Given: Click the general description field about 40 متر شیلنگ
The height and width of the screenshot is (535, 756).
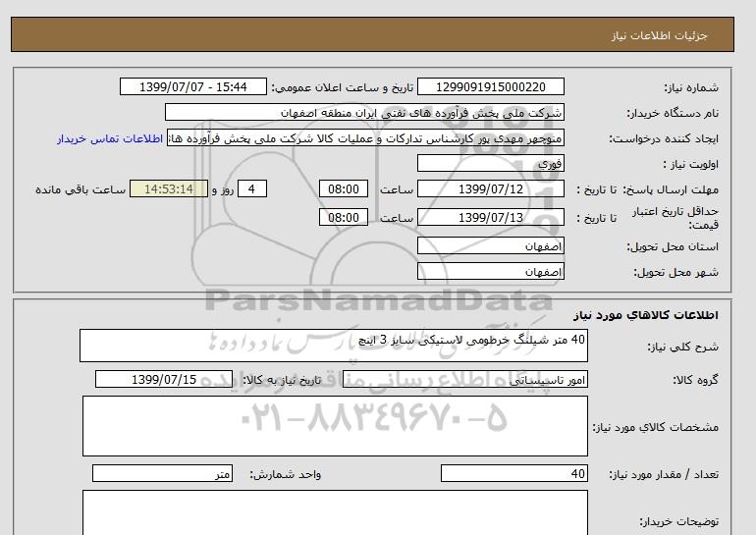Looking at the screenshot, I should 334,346.
